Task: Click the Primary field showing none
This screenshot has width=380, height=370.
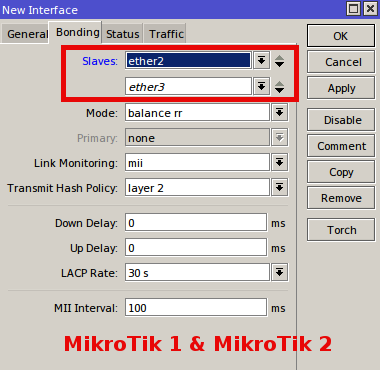Action: pyautogui.click(x=197, y=137)
